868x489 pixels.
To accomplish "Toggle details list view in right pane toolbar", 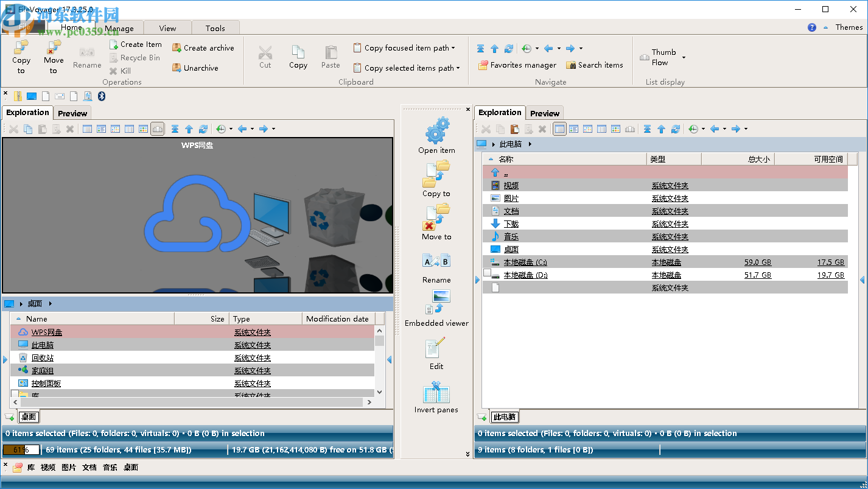I will [559, 129].
